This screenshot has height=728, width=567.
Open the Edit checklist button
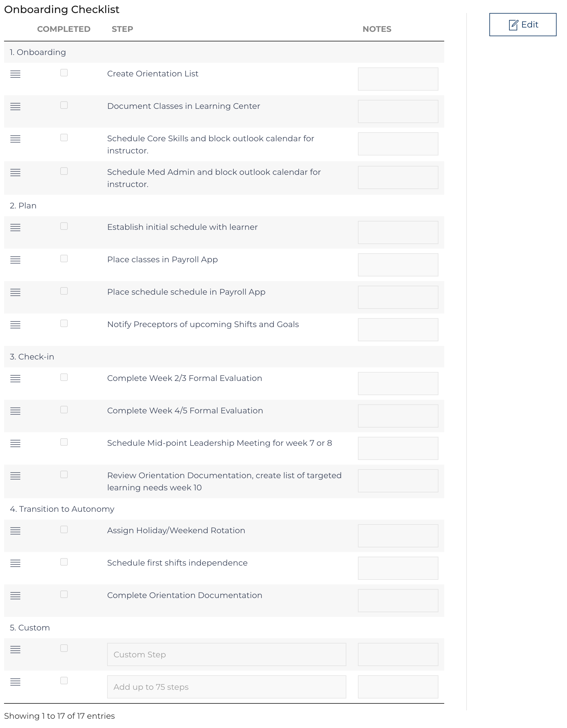coord(523,25)
